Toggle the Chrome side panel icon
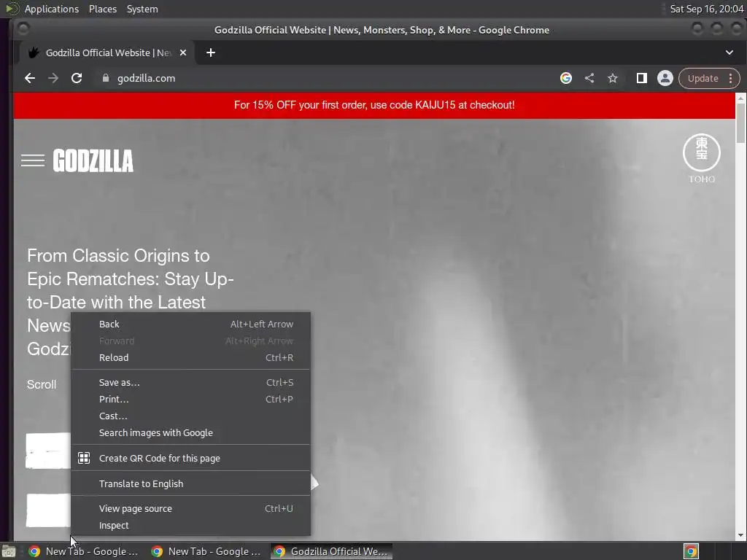Viewport: 747px width, 560px height. pos(642,78)
